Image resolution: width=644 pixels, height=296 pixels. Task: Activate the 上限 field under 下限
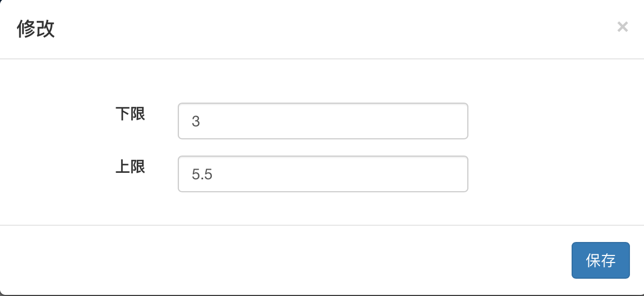pos(323,174)
